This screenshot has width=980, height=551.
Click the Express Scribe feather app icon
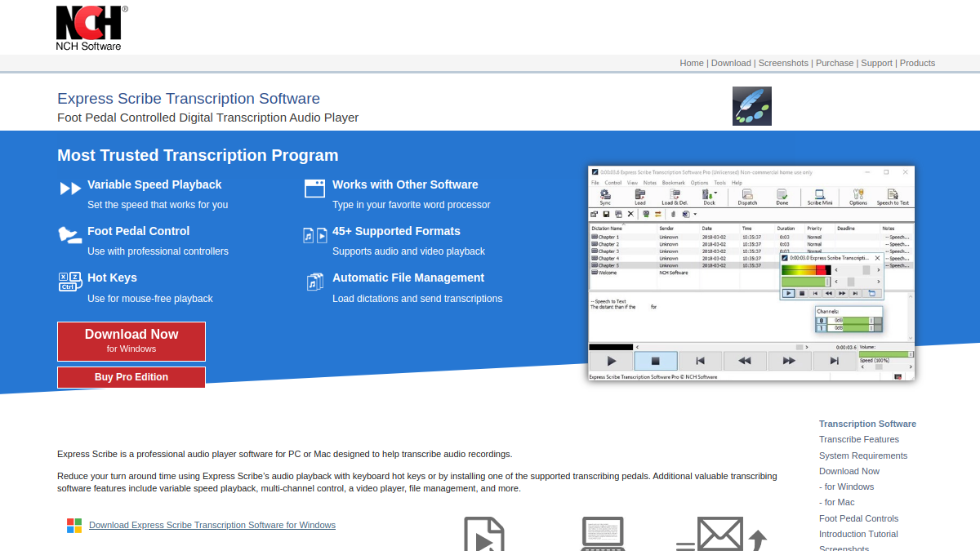click(752, 106)
